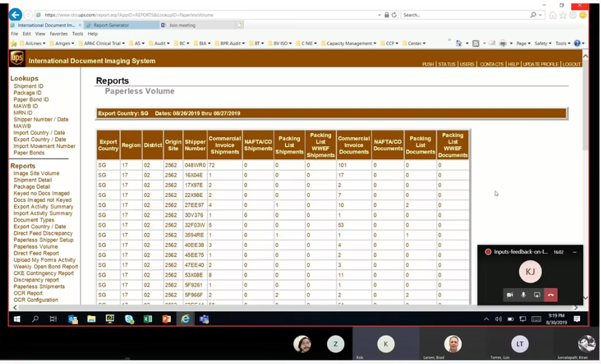Screen dimensions: 601x364
Task: Click the KJ avatar in call popup
Action: point(530,272)
